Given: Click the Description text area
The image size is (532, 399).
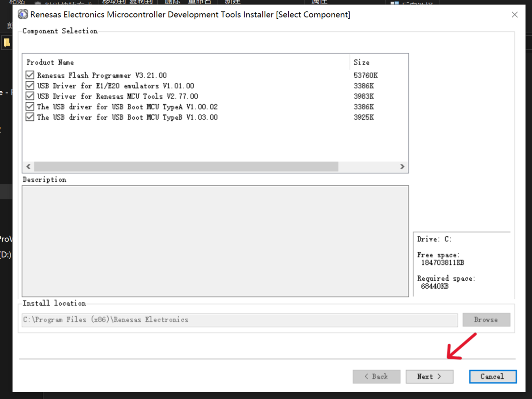Looking at the screenshot, I should click(215, 241).
